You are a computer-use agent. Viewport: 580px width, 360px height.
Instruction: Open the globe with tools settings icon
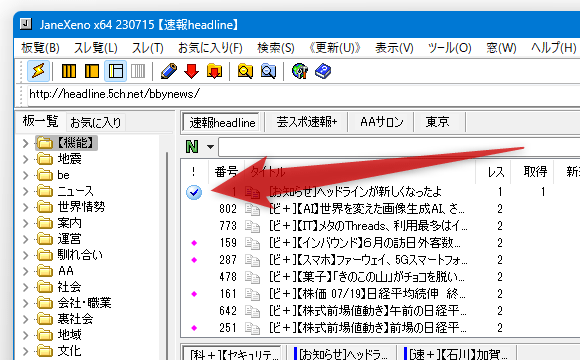click(300, 71)
